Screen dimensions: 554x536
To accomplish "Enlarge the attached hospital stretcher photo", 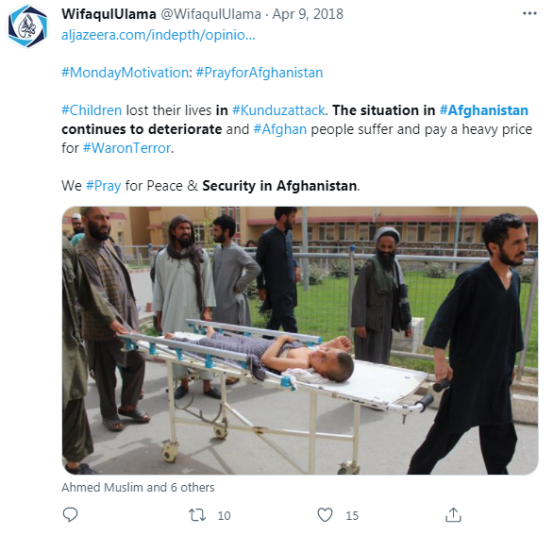I will 300,340.
